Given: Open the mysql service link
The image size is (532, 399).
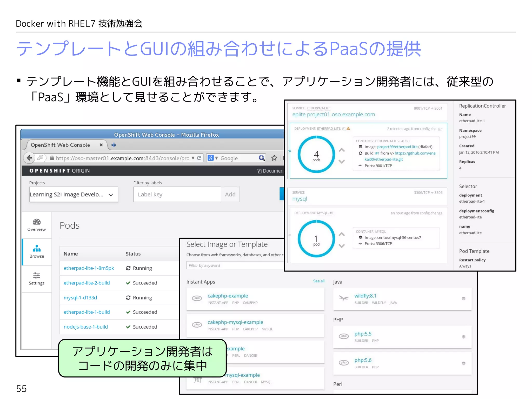Looking at the screenshot, I should [300, 199].
